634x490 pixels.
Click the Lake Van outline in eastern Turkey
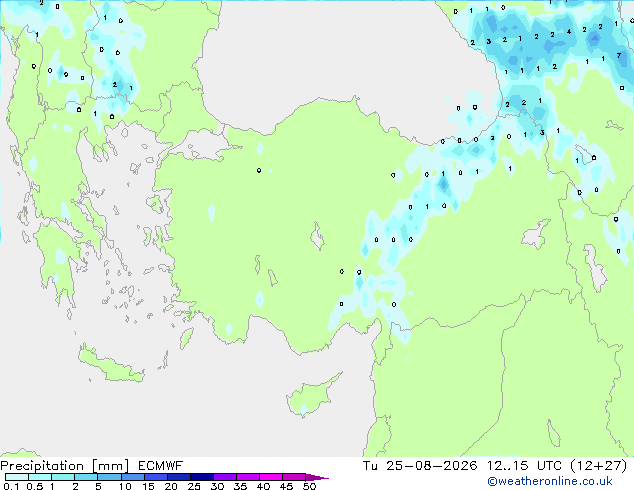point(536,234)
